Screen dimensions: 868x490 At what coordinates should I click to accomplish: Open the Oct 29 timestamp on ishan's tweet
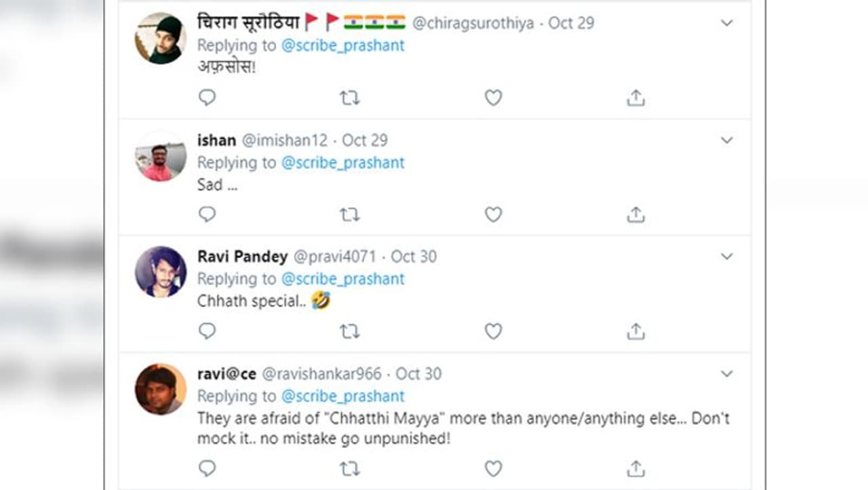point(365,140)
